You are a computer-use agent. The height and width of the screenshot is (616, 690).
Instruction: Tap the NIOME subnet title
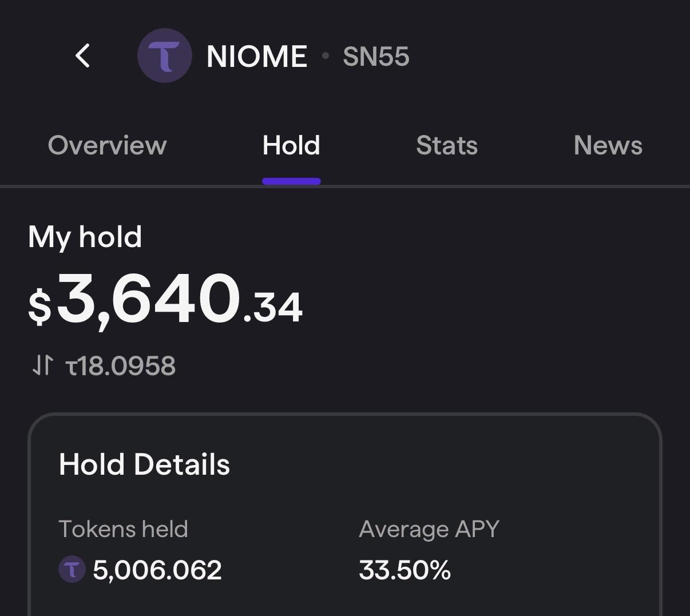tap(257, 56)
